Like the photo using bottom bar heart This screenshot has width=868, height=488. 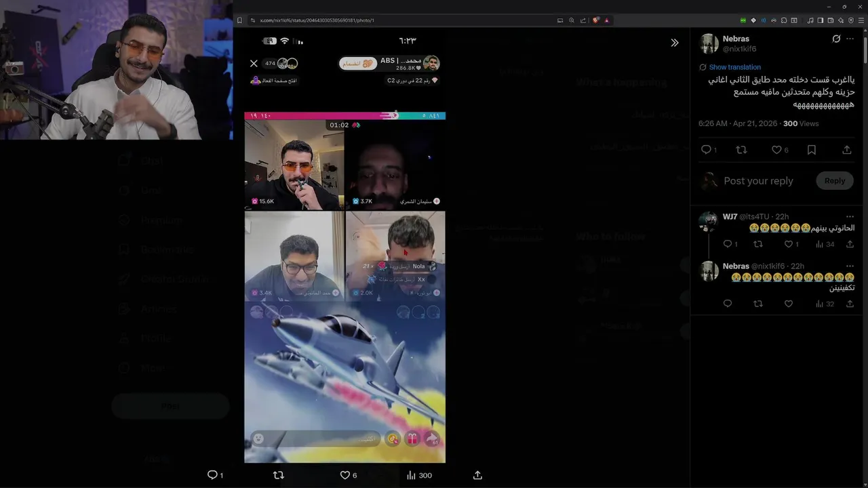[344, 475]
